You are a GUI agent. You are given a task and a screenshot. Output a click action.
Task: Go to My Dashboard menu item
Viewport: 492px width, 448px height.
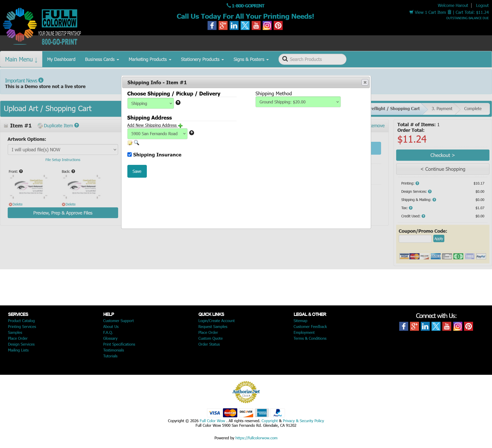click(61, 59)
